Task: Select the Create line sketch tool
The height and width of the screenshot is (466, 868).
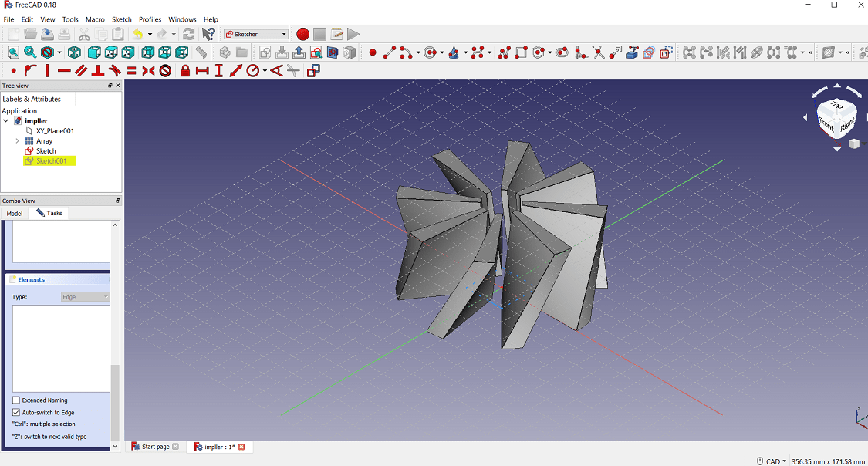Action: tap(390, 52)
